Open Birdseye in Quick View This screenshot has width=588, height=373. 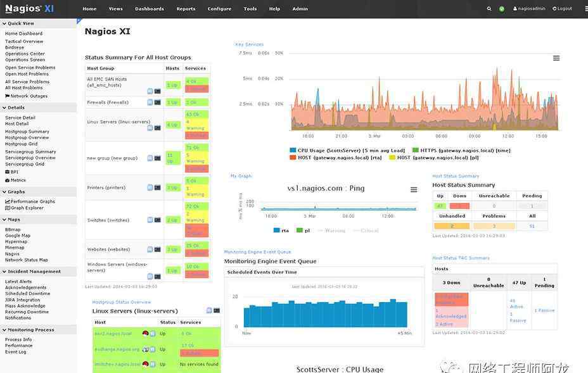coord(14,47)
